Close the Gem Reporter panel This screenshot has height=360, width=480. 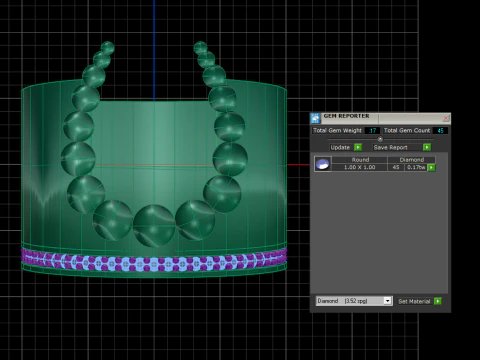click(x=446, y=118)
